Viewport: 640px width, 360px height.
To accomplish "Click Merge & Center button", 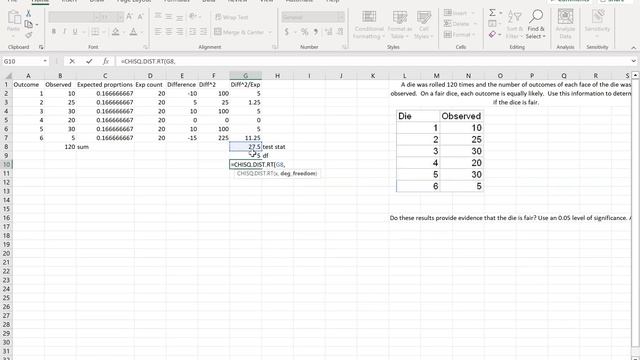I will pos(239,32).
